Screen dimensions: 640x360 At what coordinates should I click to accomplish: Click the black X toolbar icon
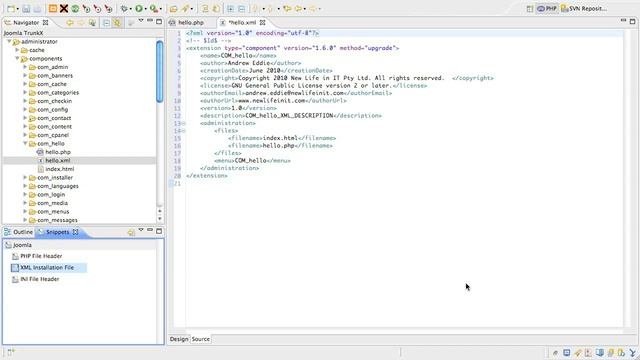[64, 8]
